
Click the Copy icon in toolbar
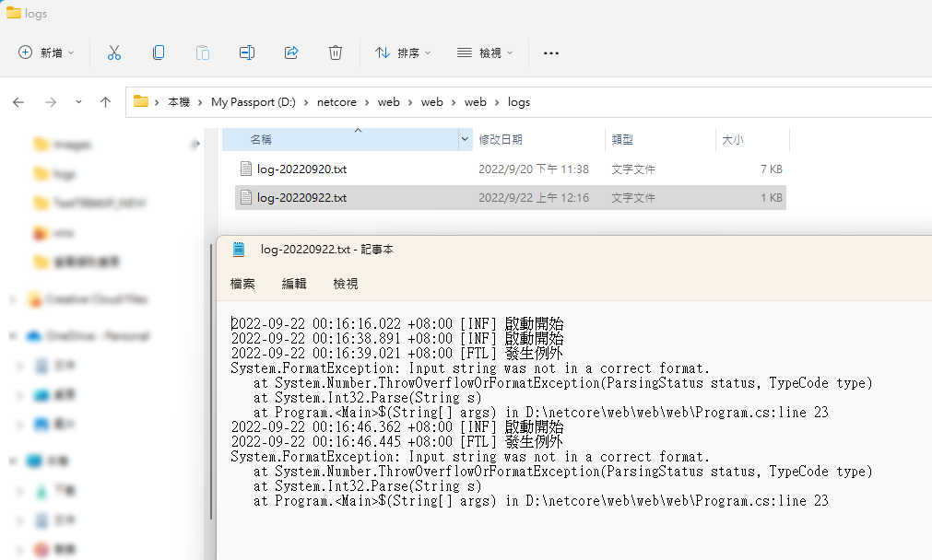click(159, 52)
